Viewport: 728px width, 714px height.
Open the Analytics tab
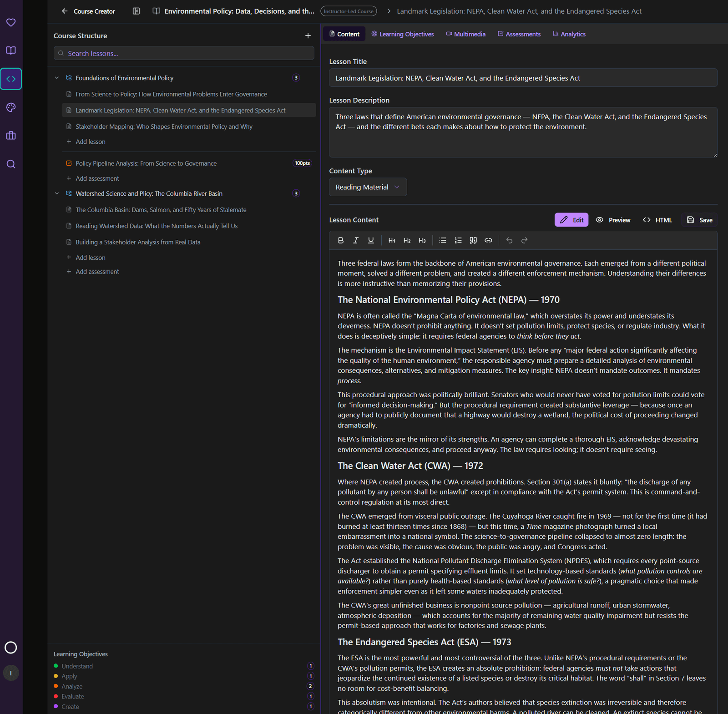click(569, 34)
